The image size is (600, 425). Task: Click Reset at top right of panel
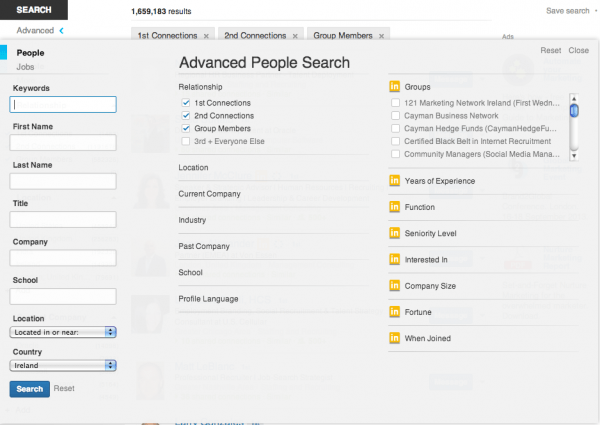(551, 50)
